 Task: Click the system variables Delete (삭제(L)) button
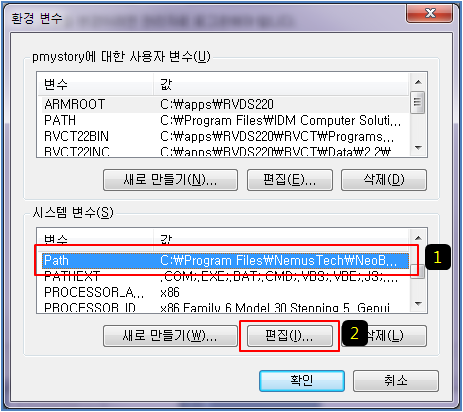384,336
